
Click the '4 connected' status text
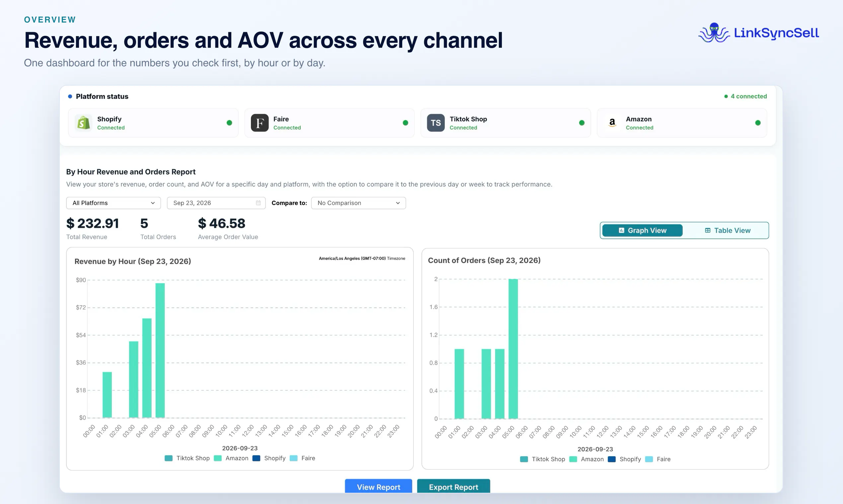749,96
